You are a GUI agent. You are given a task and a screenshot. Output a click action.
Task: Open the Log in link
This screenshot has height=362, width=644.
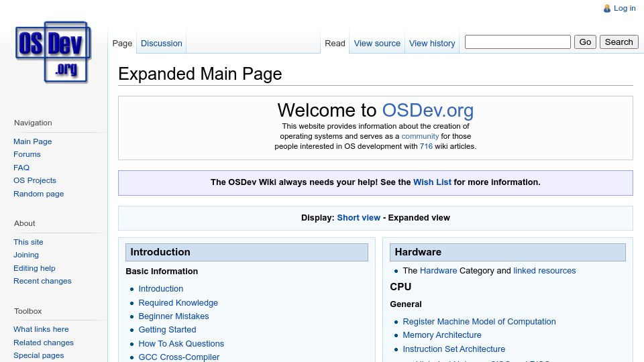(625, 8)
